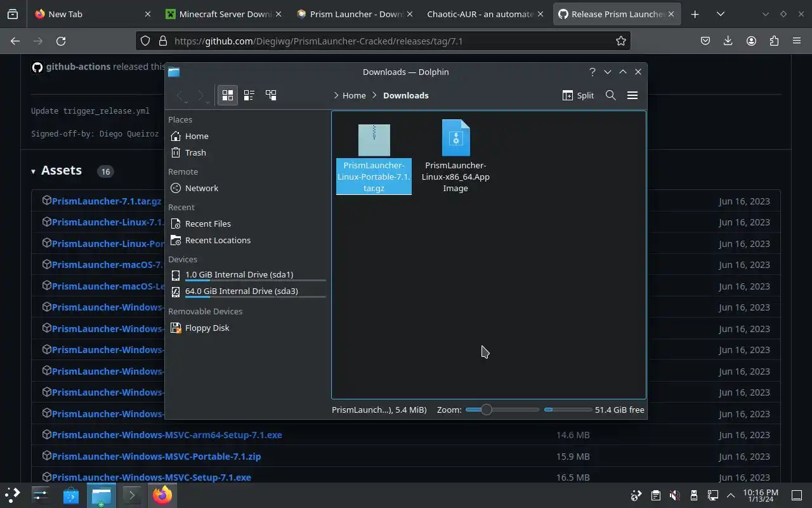Click Dolphin help question mark button
Viewport: 812px width, 508px height.
pyautogui.click(x=592, y=72)
